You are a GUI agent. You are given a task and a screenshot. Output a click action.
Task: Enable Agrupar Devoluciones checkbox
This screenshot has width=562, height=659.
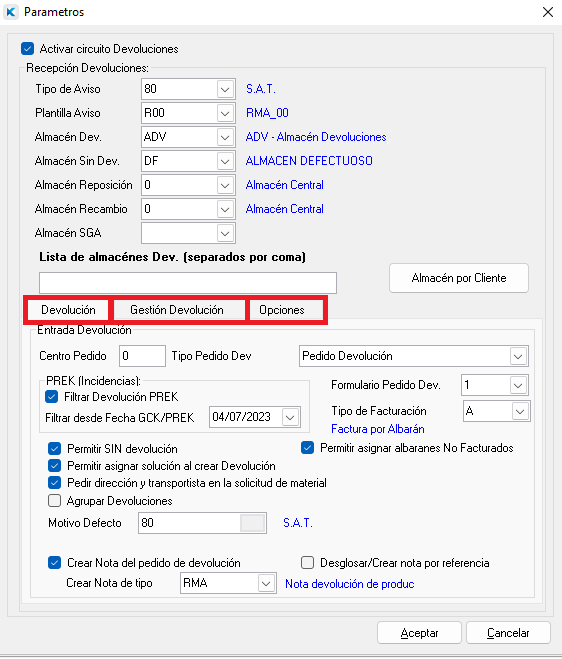pos(54,501)
